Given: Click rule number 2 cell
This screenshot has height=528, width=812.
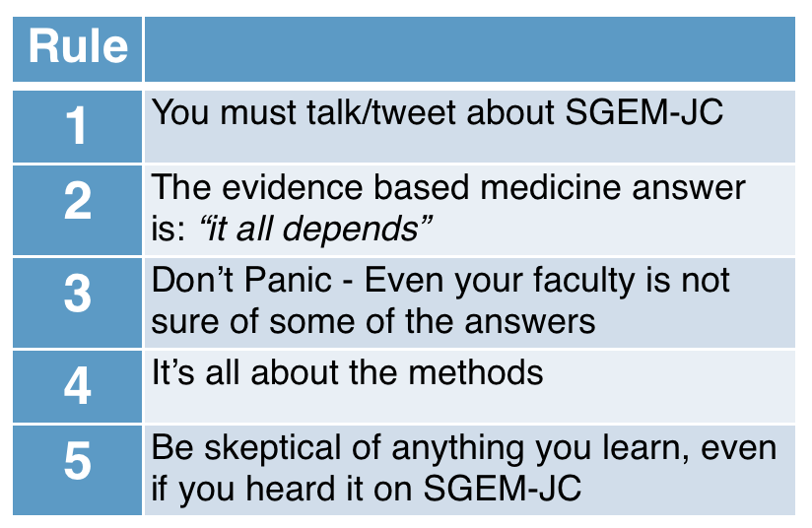Looking at the screenshot, I should click(77, 210).
